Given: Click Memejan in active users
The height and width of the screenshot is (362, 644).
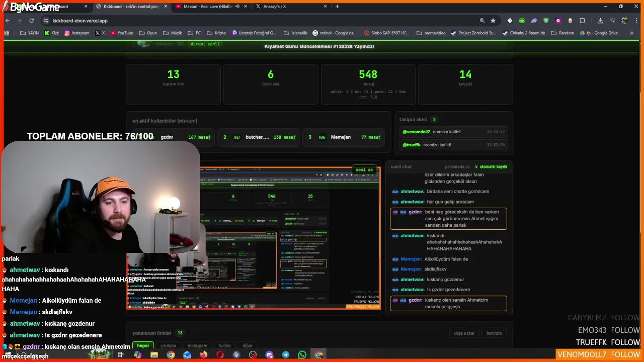Looking at the screenshot, I should pyautogui.click(x=343, y=137).
